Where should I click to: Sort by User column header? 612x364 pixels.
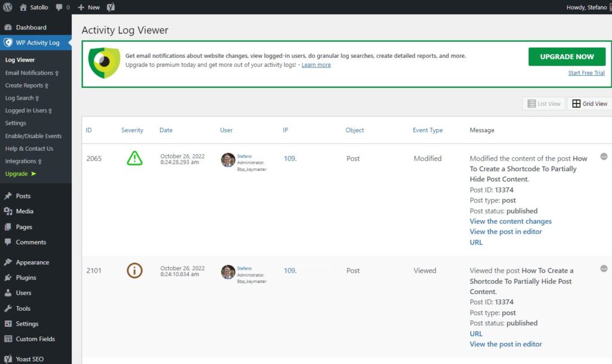226,130
